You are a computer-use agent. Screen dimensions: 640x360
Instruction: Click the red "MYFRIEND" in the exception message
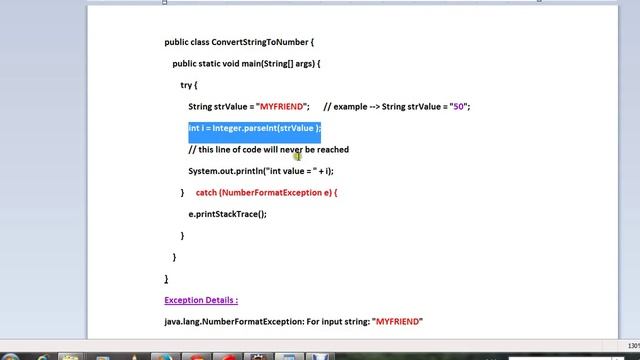click(x=398, y=322)
